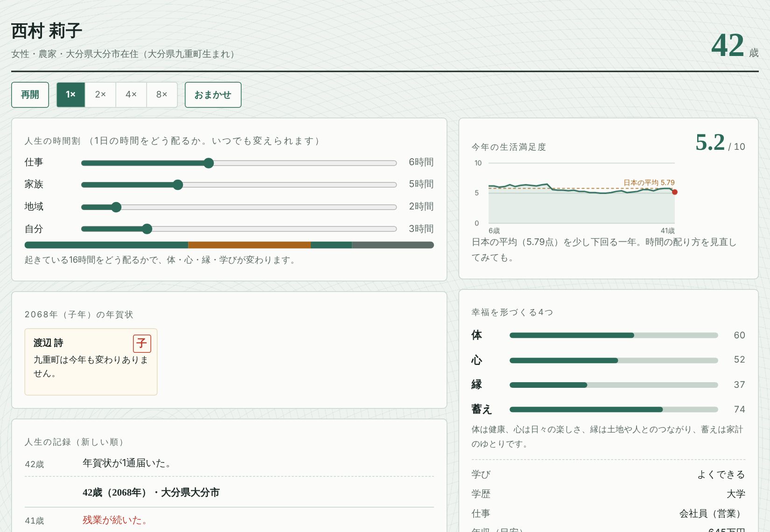Click the gray segment of time allocation bar
The width and height of the screenshot is (770, 532).
point(393,245)
